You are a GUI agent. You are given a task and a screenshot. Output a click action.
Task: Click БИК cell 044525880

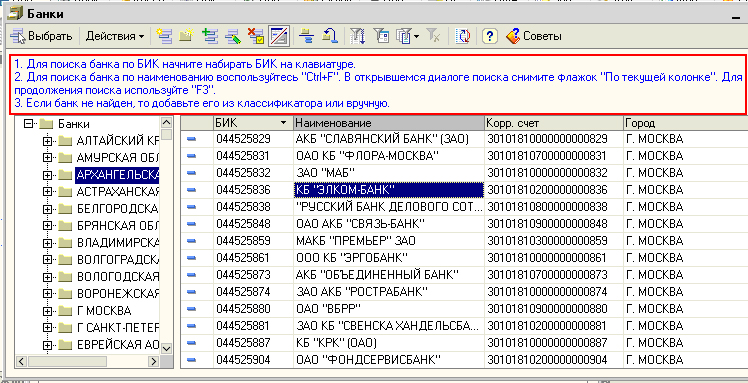pos(253,309)
